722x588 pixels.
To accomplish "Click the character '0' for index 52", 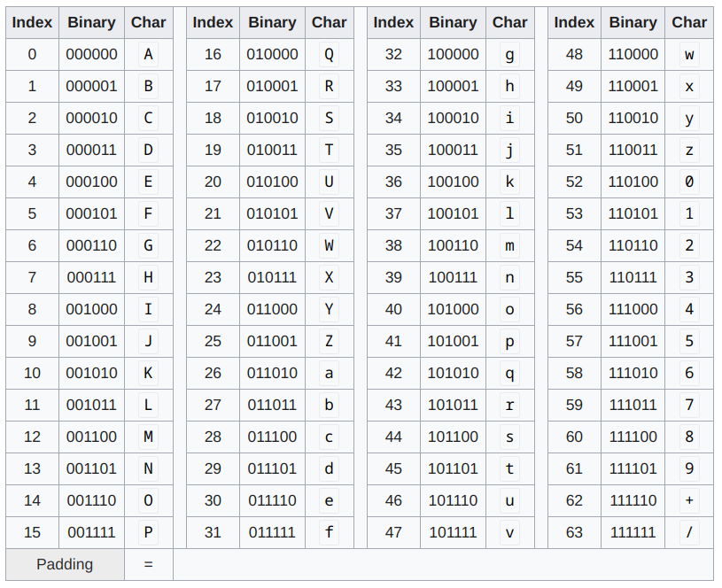I will coord(689,182).
